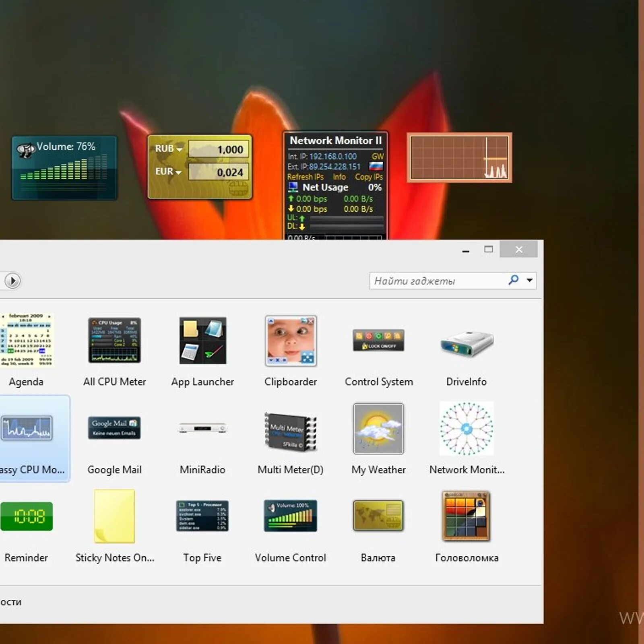Click the Russian flag in Network Monitor II
This screenshot has width=644, height=644.
[x=376, y=166]
